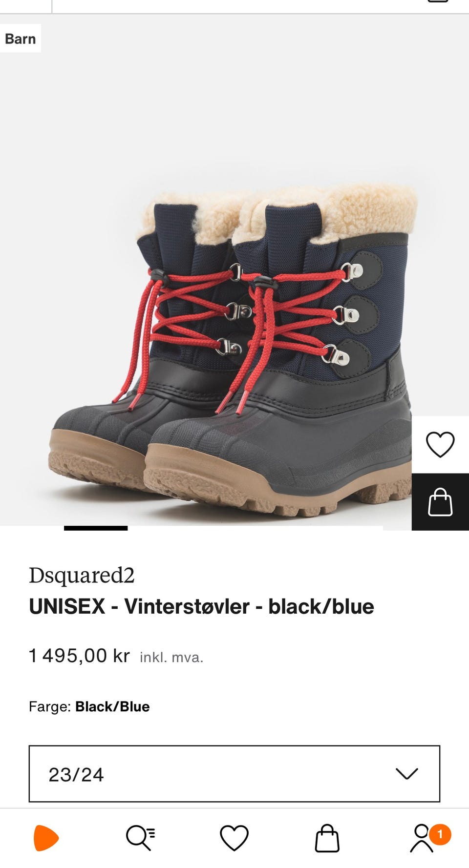Tap the UNISEX Vinterstøvler product title
The height and width of the screenshot is (868, 469).
(x=201, y=606)
